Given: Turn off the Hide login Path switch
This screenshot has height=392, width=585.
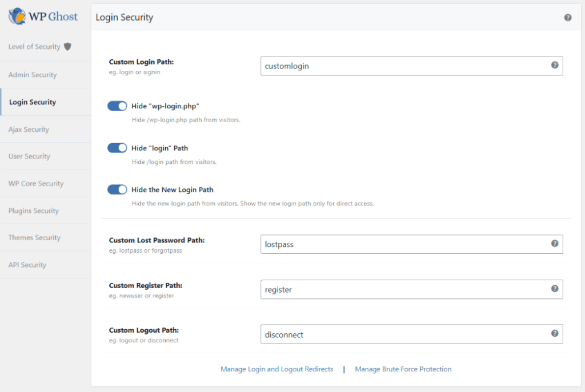Looking at the screenshot, I should point(117,148).
